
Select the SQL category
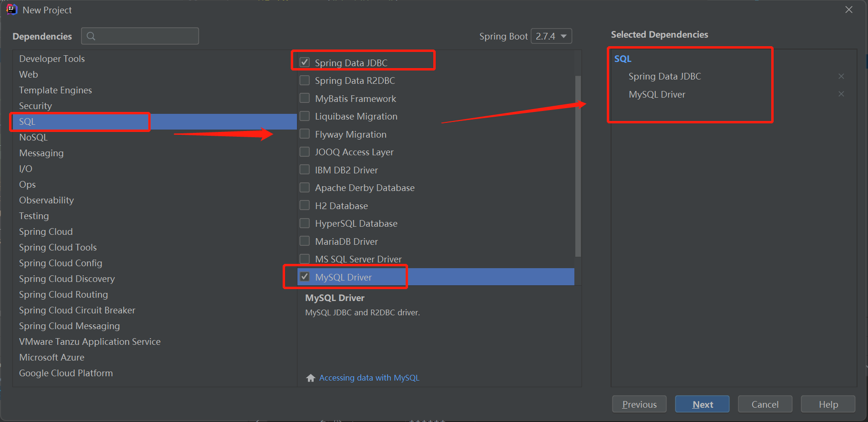(155, 121)
